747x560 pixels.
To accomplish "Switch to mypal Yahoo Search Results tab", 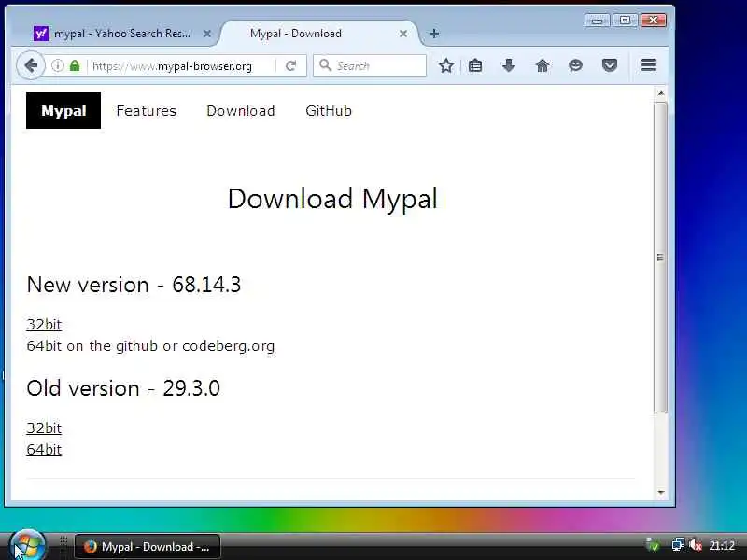I will tap(122, 34).
